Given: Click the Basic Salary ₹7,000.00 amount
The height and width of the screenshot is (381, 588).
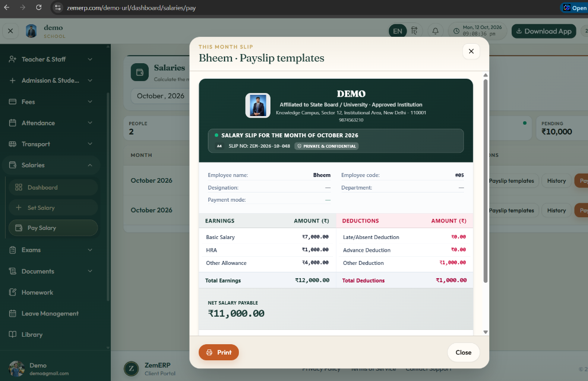Looking at the screenshot, I should [315, 237].
